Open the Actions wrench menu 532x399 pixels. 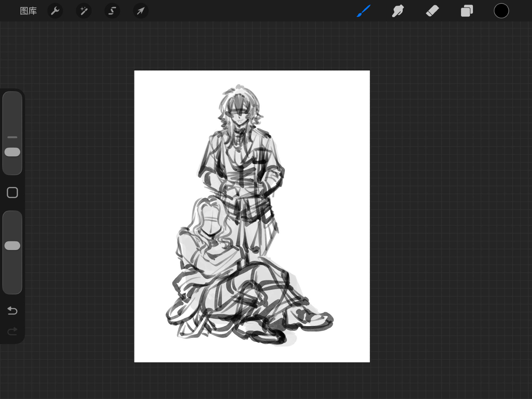coord(55,11)
